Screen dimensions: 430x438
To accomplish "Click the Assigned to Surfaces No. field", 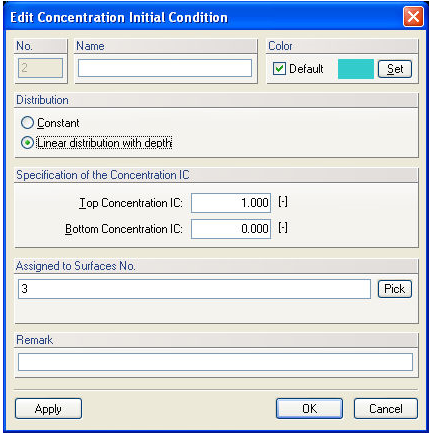I will pyautogui.click(x=194, y=289).
